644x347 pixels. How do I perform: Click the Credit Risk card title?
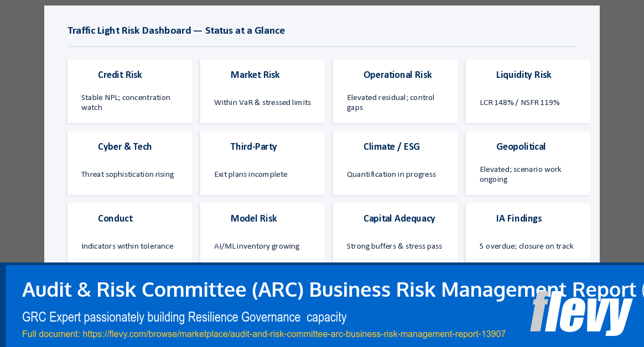[120, 75]
